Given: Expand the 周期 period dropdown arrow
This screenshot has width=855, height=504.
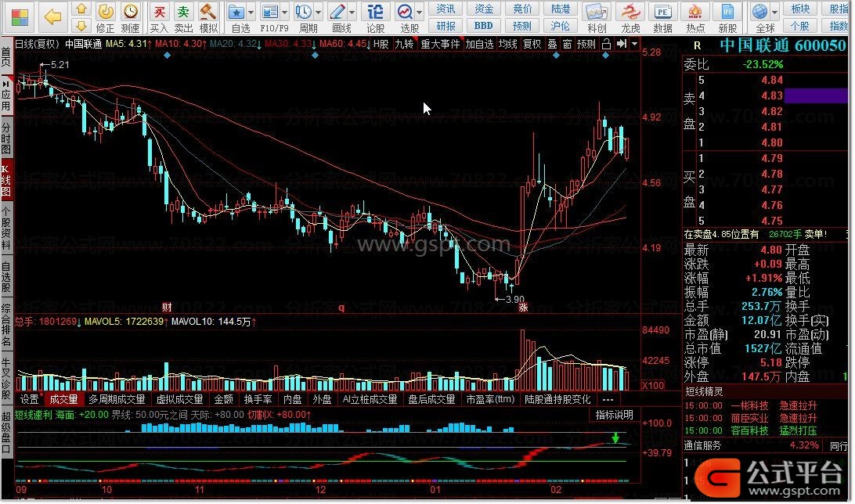Looking at the screenshot, I should click(x=319, y=12).
